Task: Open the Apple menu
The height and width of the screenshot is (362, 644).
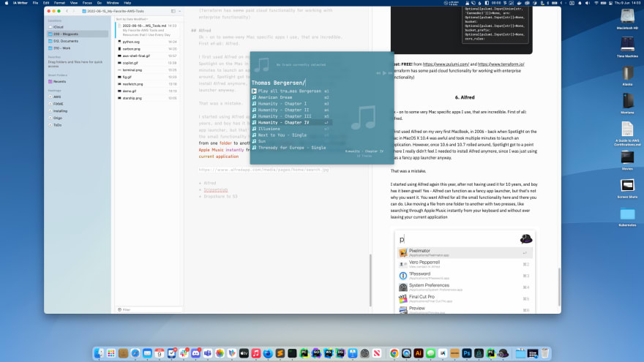Action: coord(6,3)
